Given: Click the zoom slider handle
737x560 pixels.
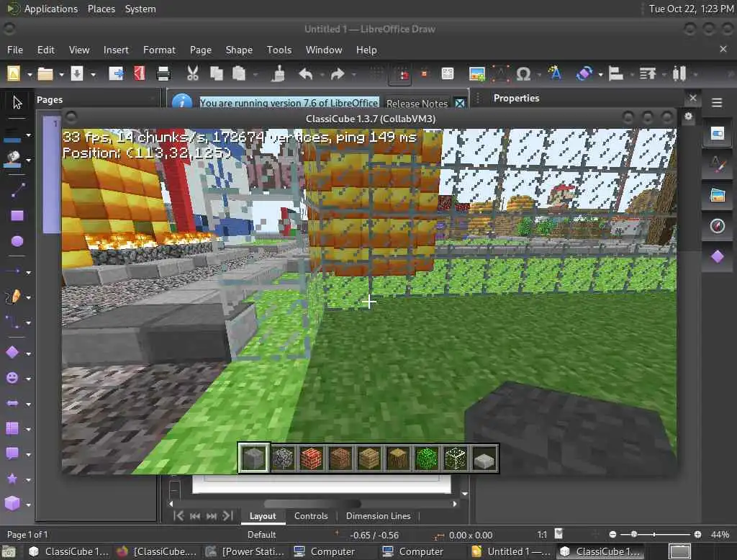Looking at the screenshot, I should tap(634, 534).
